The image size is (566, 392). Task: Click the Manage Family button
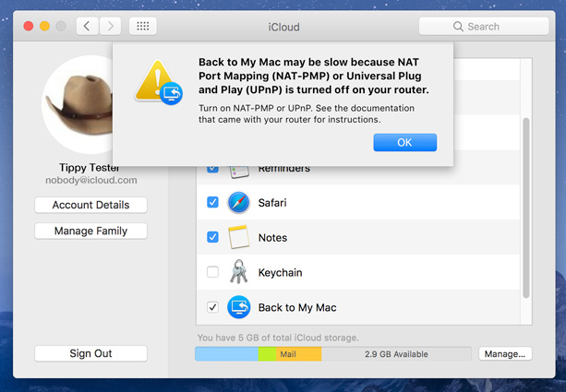(x=91, y=231)
